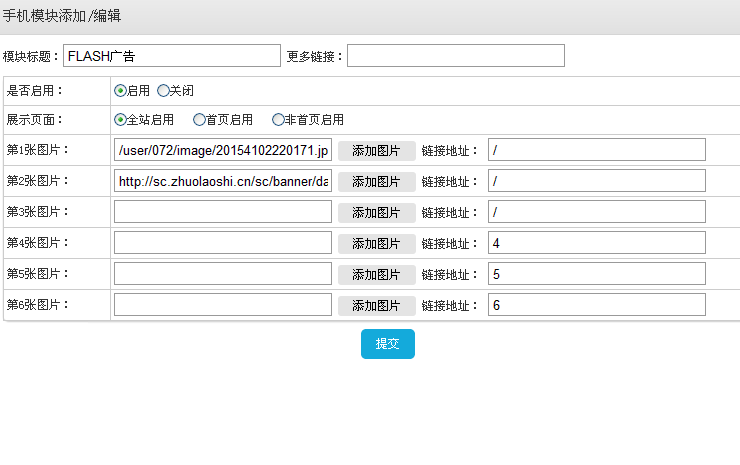The image size is (740, 465).
Task: Click 添加图片 for the 第4张图片 row
Action: pos(376,244)
